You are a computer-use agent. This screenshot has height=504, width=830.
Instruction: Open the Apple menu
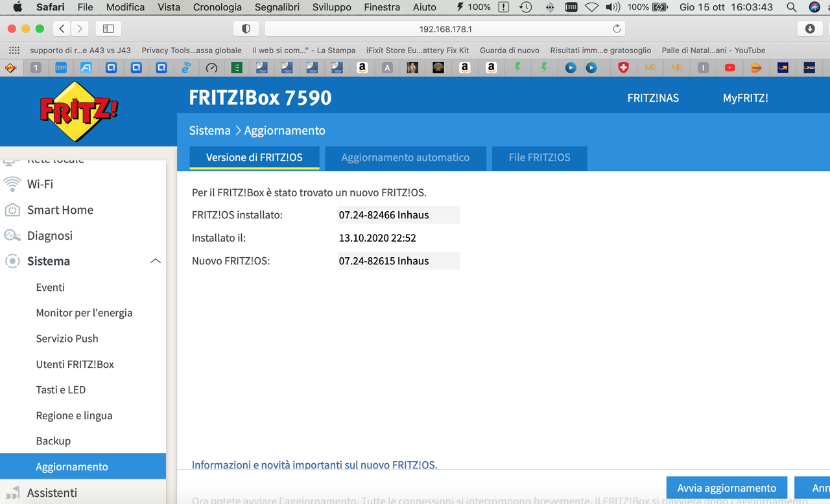tap(18, 7)
